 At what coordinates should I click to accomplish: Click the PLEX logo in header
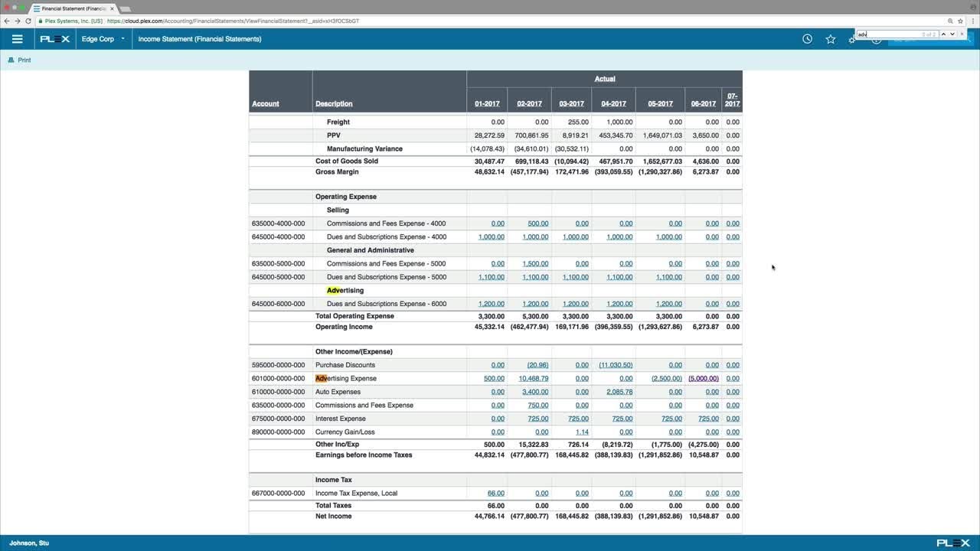(55, 39)
